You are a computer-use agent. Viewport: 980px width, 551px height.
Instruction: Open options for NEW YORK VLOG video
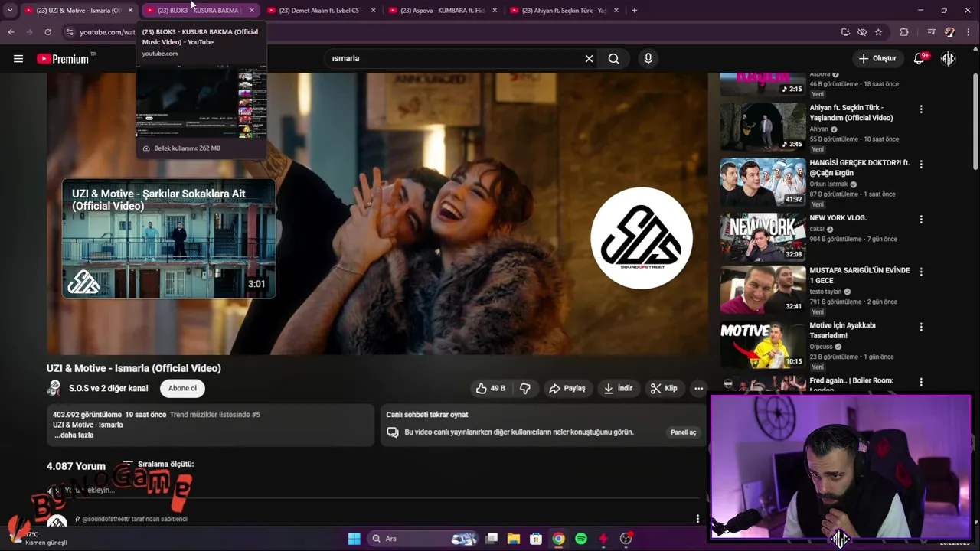(921, 219)
